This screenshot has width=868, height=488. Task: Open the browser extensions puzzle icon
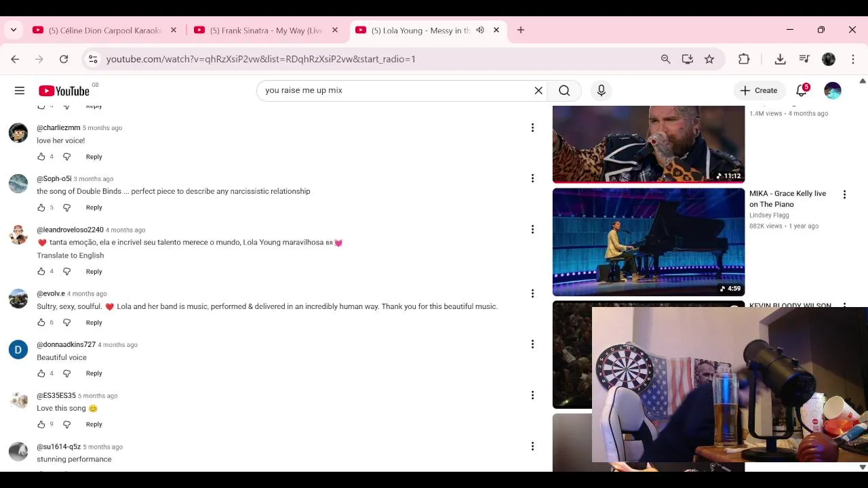coord(744,60)
